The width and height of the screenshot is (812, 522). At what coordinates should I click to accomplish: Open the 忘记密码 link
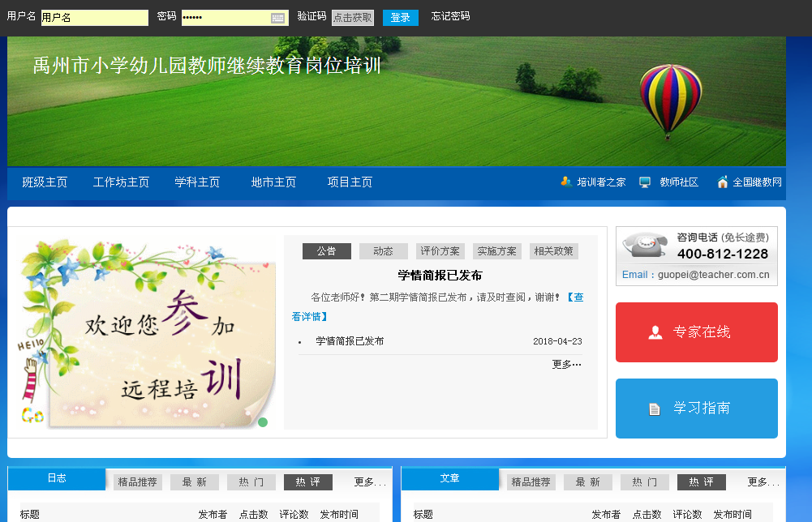(450, 16)
